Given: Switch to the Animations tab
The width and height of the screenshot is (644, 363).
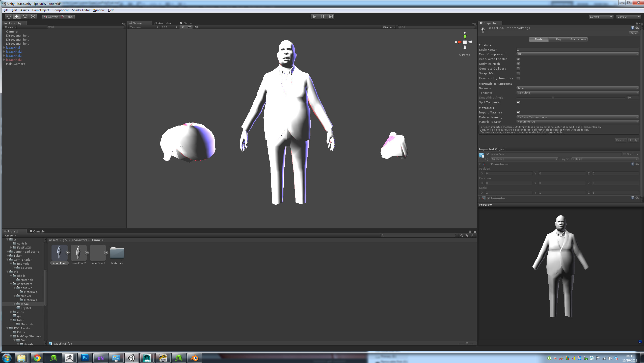Looking at the screenshot, I should coord(578,39).
